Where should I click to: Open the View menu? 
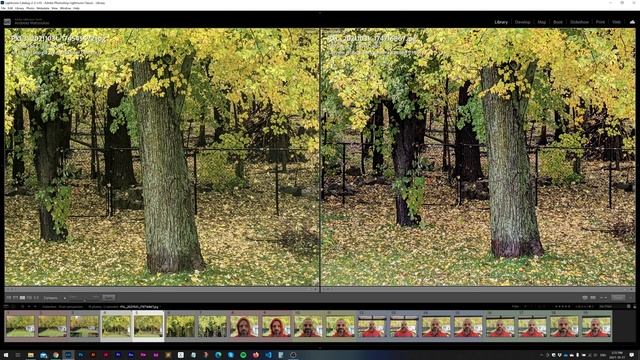coord(54,8)
